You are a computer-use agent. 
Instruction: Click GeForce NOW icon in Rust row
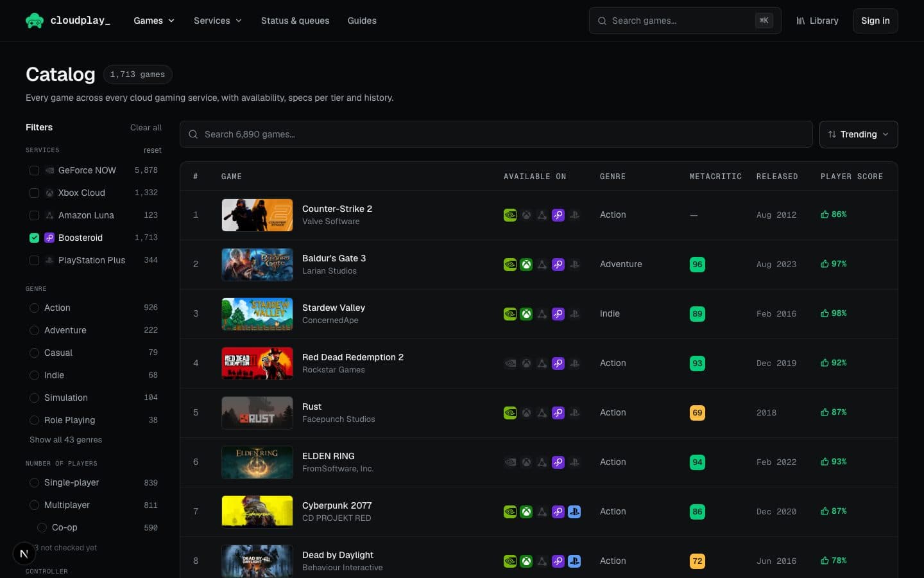point(510,413)
